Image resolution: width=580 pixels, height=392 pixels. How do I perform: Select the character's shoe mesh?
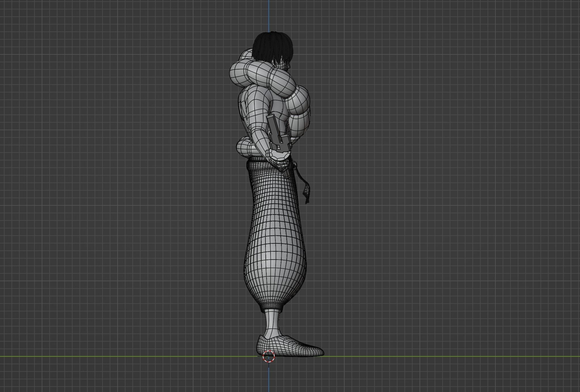click(x=290, y=346)
